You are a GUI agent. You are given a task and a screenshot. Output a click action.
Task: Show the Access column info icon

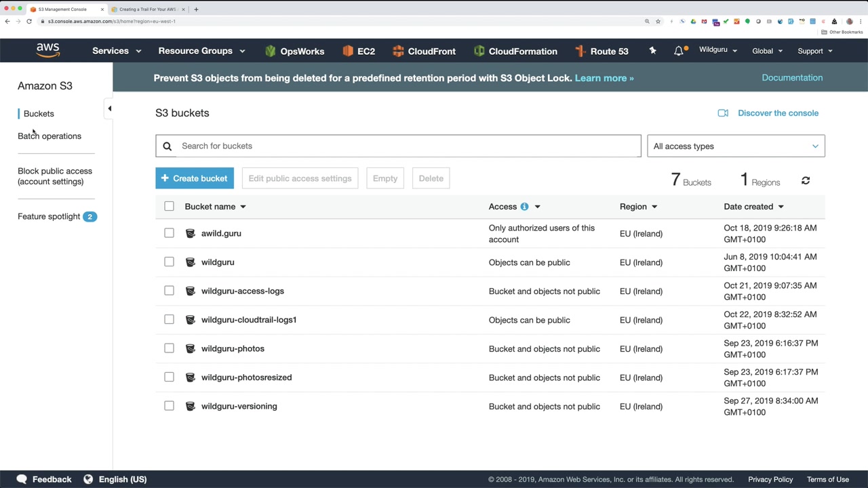524,207
